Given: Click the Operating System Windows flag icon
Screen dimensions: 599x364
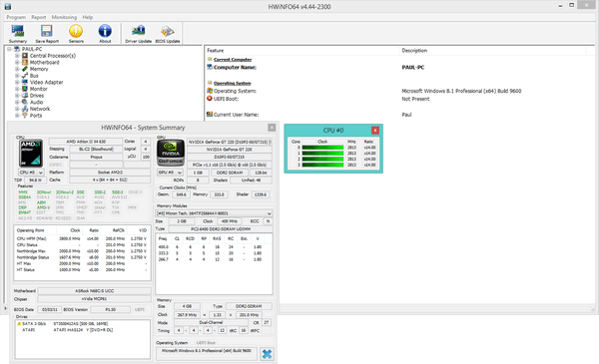Looking at the screenshot, I should 210,91.
